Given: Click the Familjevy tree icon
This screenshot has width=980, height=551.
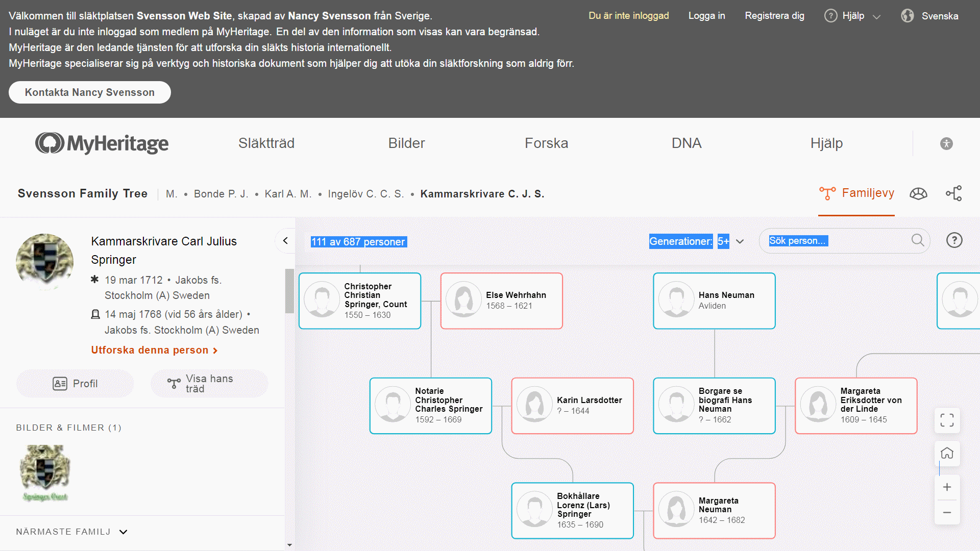Looking at the screenshot, I should (x=827, y=193).
